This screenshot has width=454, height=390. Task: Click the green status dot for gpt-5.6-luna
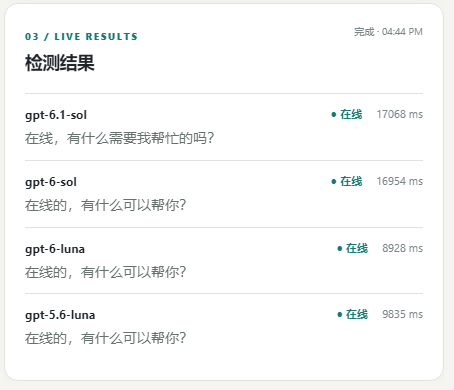(340, 314)
